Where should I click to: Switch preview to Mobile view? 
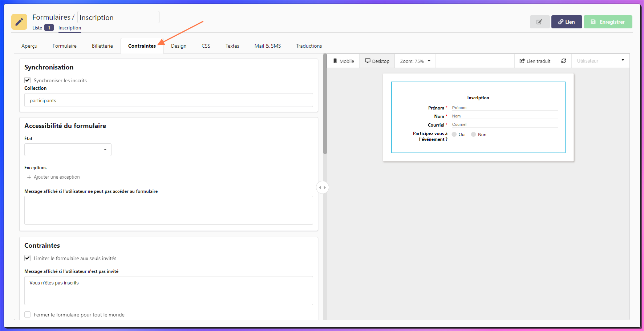click(x=343, y=61)
